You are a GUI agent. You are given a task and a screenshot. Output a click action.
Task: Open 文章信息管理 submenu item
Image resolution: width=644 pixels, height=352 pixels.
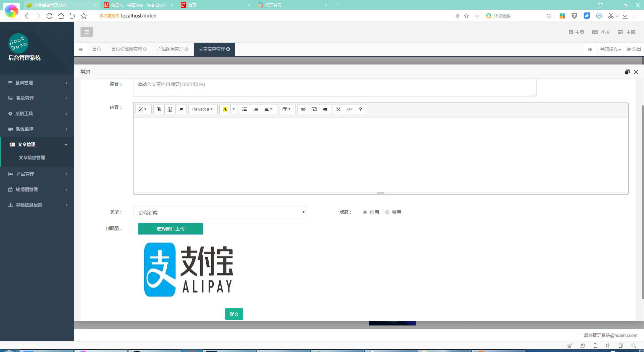(x=32, y=158)
